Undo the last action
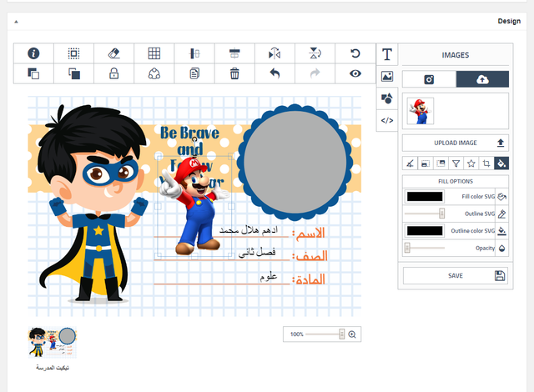 (x=275, y=73)
